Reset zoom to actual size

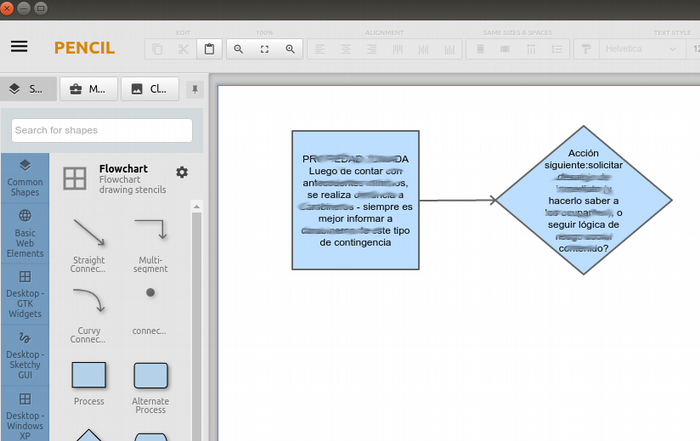[x=264, y=48]
